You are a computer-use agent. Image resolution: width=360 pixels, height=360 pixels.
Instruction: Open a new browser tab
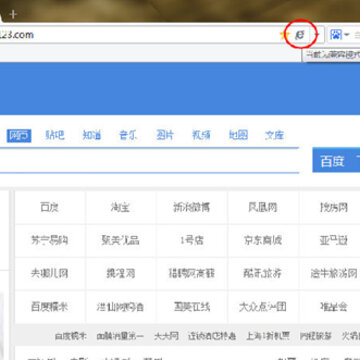13,14
